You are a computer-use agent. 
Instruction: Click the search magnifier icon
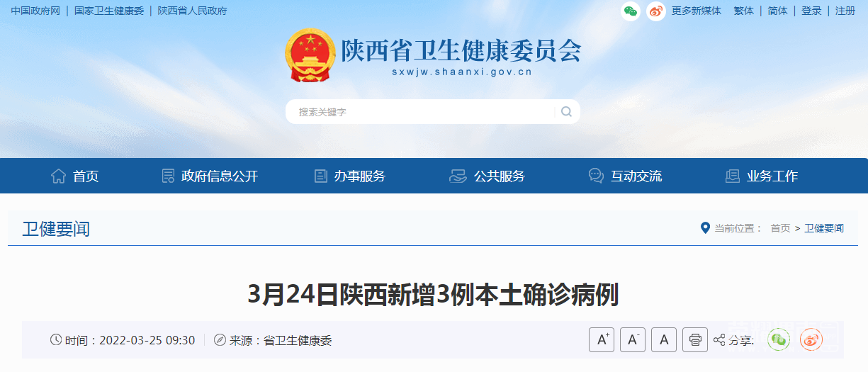tap(566, 111)
